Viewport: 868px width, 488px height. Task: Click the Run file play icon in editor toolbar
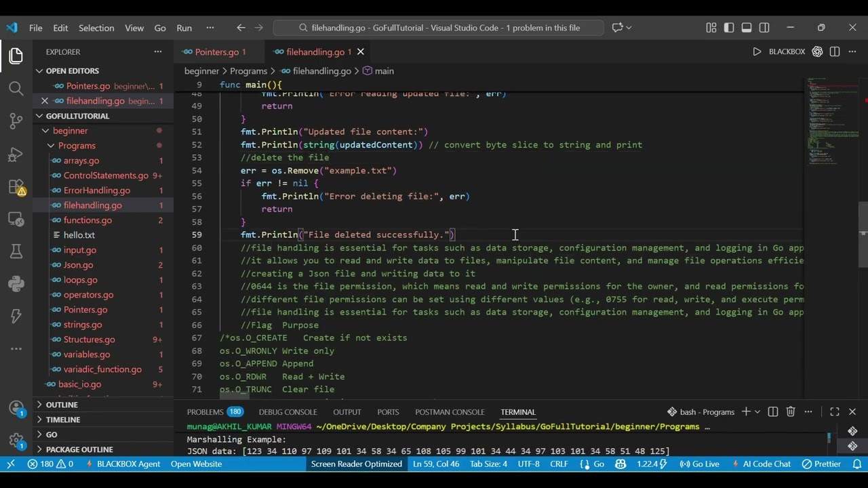[757, 52]
